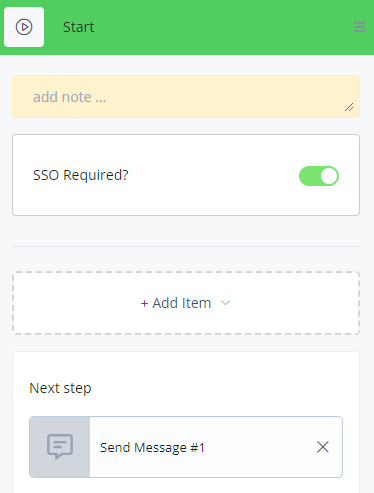Image resolution: width=374 pixels, height=493 pixels.
Task: Click the green Start header bar
Action: click(187, 27)
